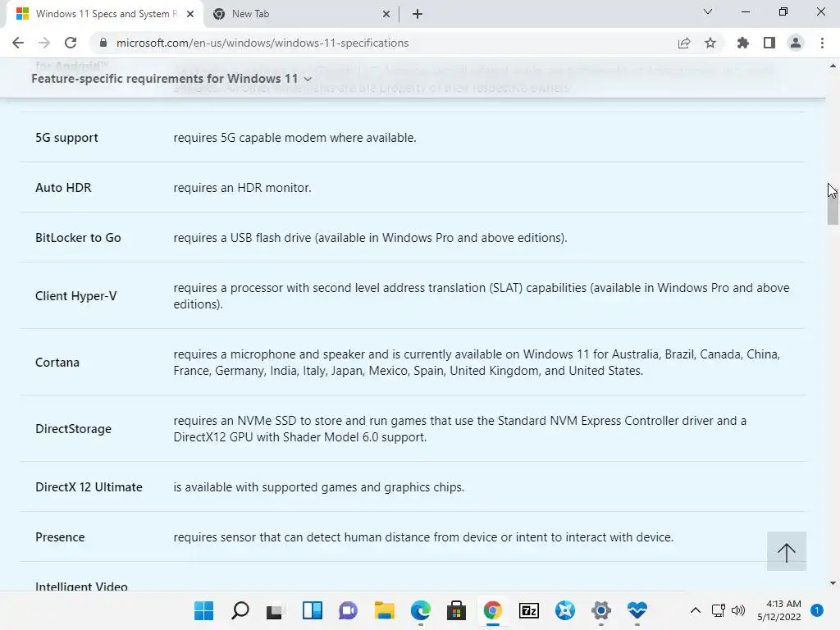Viewport: 840px width, 630px height.
Task: Launch Chat from the taskbar
Action: point(348,610)
